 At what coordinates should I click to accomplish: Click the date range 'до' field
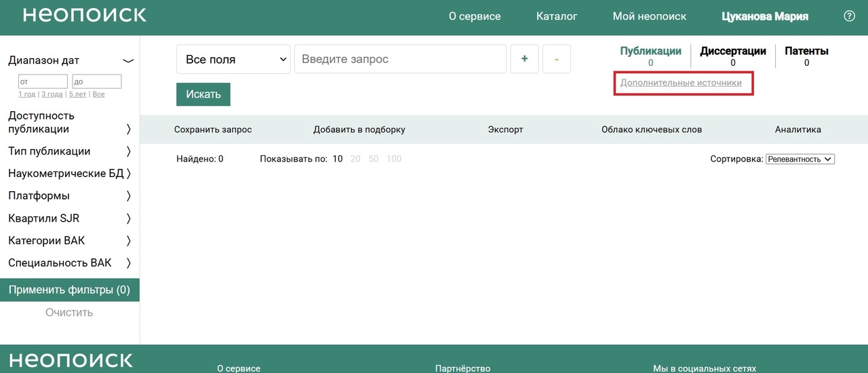point(97,81)
